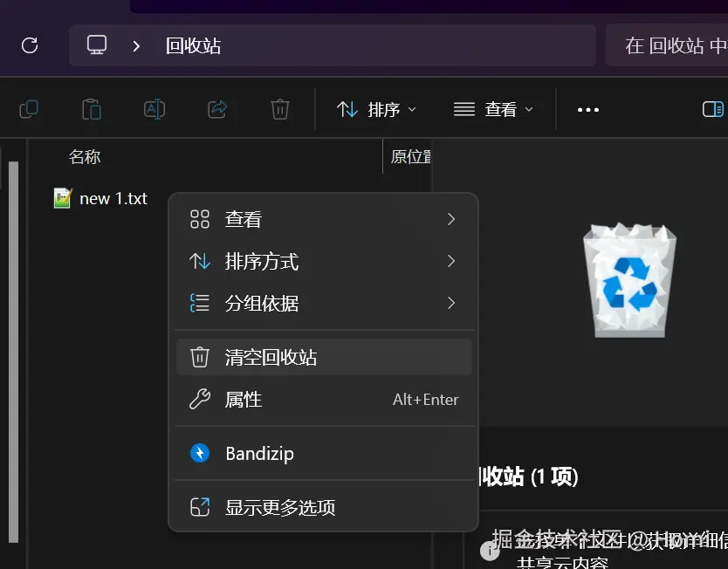
Task: Click the trash icon next to 清空回收站
Action: [200, 357]
